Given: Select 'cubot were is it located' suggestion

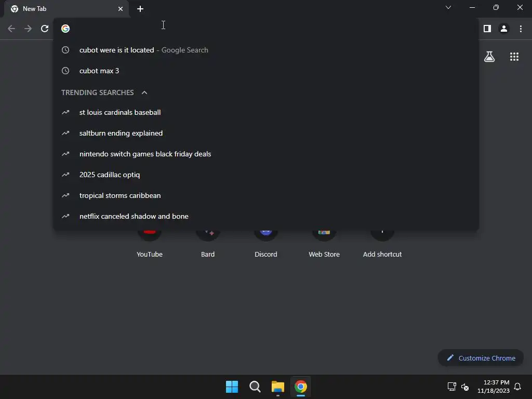Looking at the screenshot, I should point(265,50).
